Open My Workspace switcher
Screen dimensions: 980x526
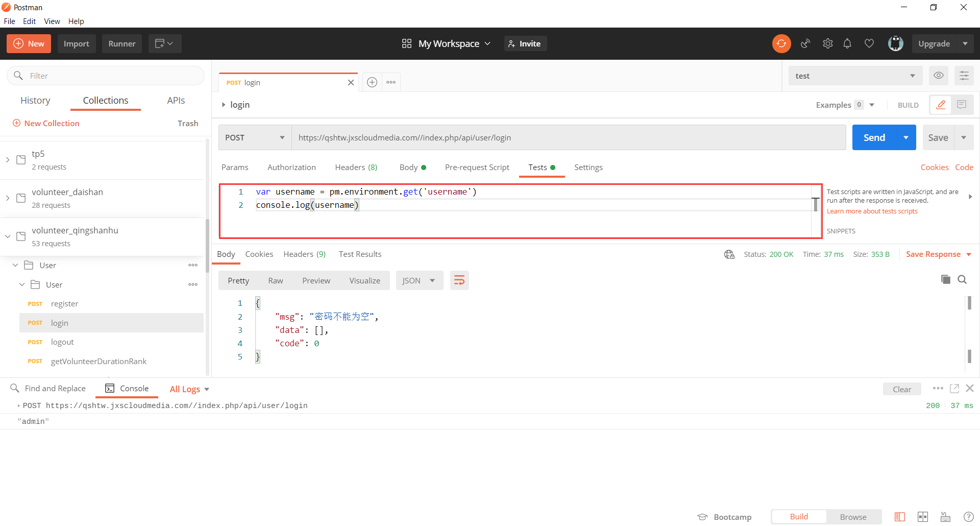pos(446,43)
